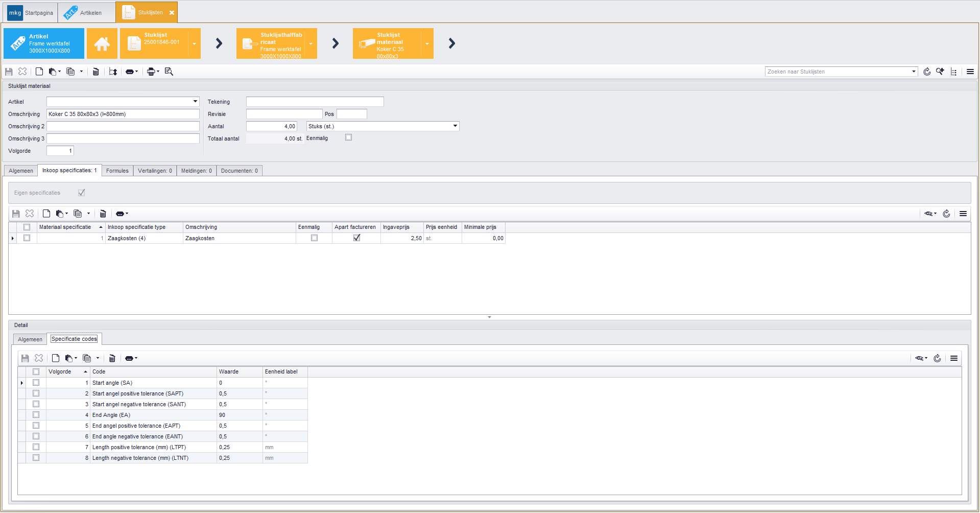Click the refresh icon in the Inkoop specificaties grid
Image resolution: width=980 pixels, height=513 pixels.
tap(946, 214)
